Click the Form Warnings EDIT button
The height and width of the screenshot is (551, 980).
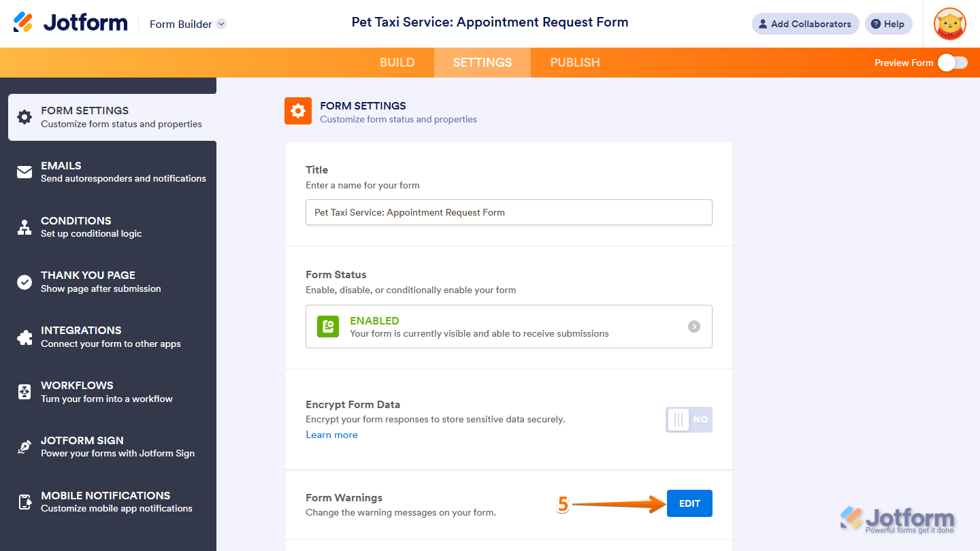[689, 503]
